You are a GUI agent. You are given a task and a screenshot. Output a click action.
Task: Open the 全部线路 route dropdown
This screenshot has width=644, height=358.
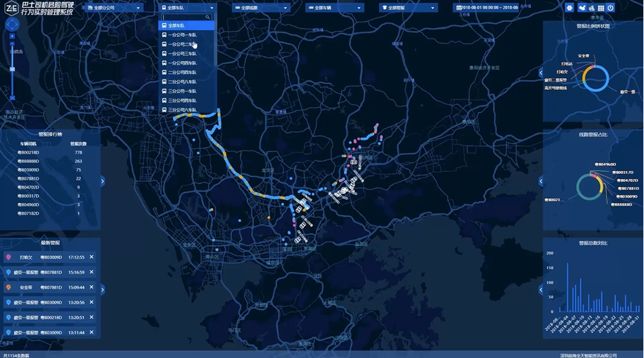[261, 7]
